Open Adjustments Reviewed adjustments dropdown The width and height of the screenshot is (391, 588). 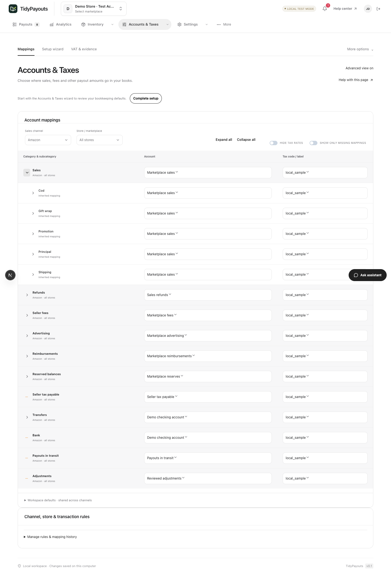point(208,478)
